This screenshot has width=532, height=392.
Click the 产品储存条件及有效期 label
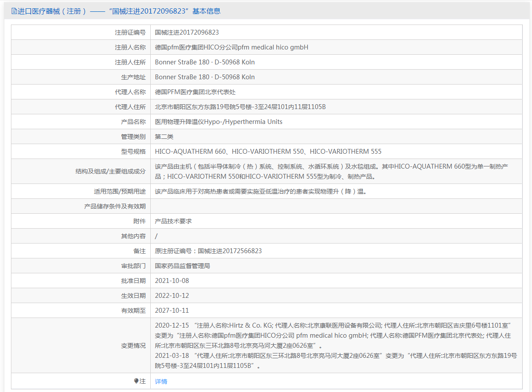pyautogui.click(x=115, y=206)
